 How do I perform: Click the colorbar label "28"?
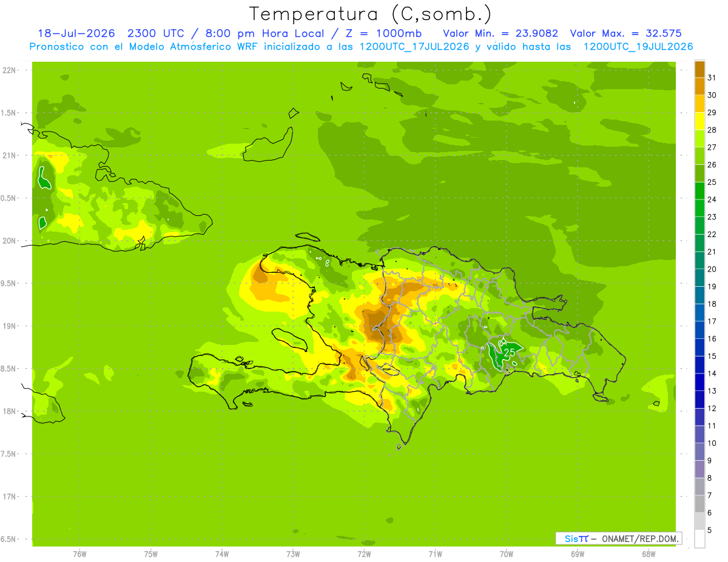tap(712, 130)
